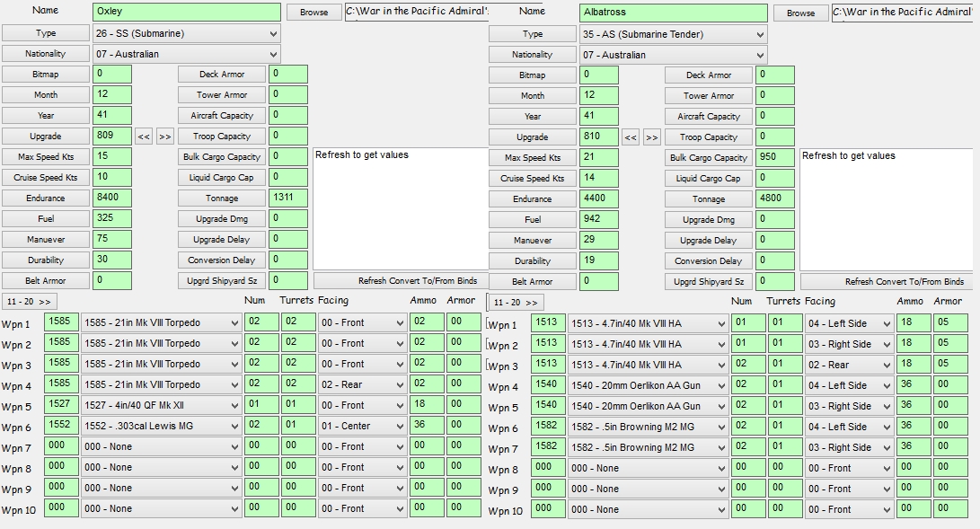Image resolution: width=980 pixels, height=529 pixels.
Task: Open the Type dropdown for Oxley
Action: point(186,33)
